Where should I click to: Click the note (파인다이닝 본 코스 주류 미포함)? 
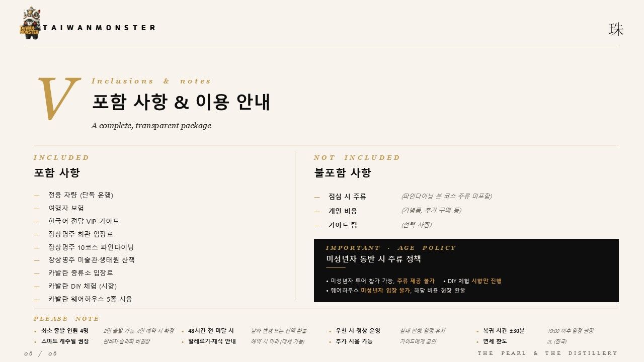[x=446, y=196]
